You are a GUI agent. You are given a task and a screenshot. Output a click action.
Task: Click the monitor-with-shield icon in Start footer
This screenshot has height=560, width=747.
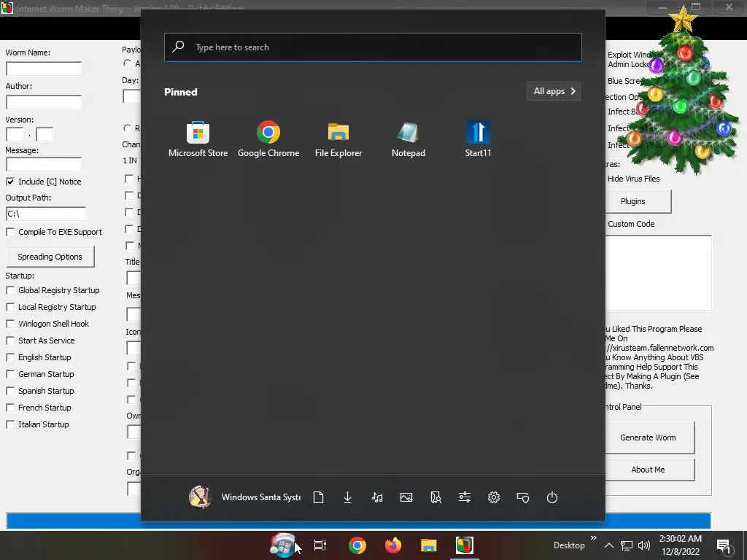coord(522,497)
